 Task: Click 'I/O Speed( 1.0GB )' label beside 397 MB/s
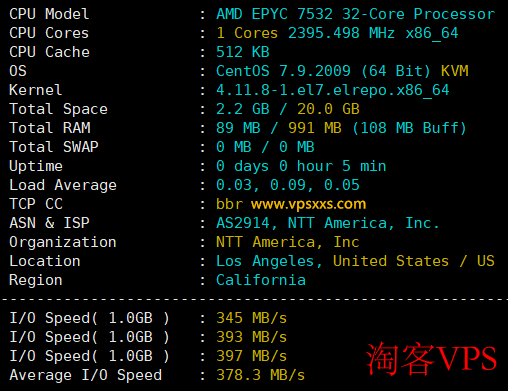click(90, 356)
